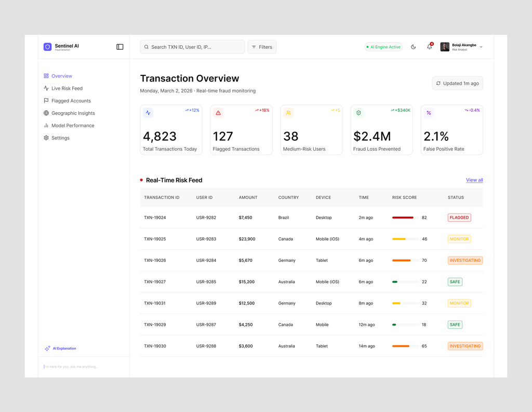Click the View all link
The image size is (532, 412).
[474, 180]
